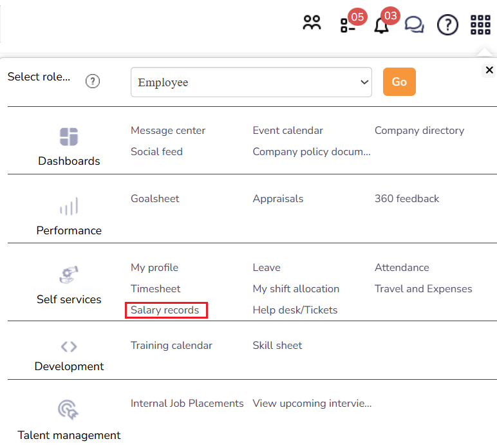497x448 pixels.
Task: Toggle the apps grid menu icon
Action: click(480, 25)
